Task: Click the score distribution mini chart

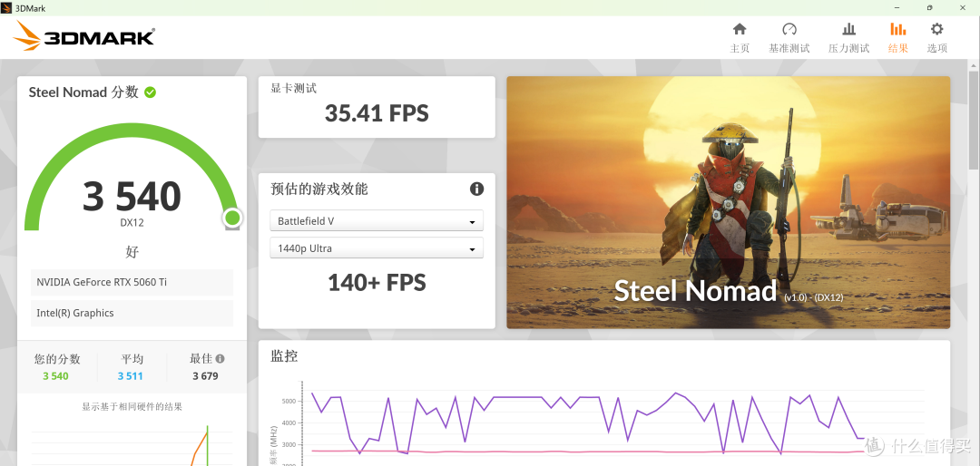Action: click(x=132, y=443)
